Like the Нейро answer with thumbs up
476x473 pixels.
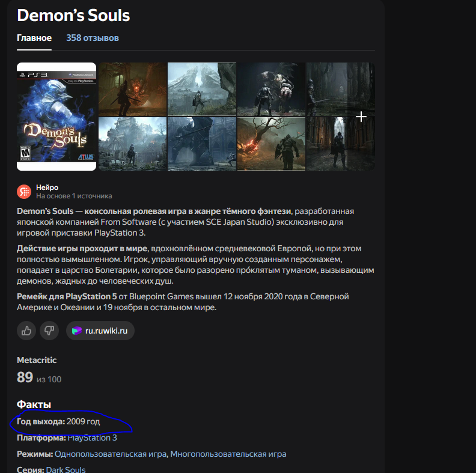26,331
